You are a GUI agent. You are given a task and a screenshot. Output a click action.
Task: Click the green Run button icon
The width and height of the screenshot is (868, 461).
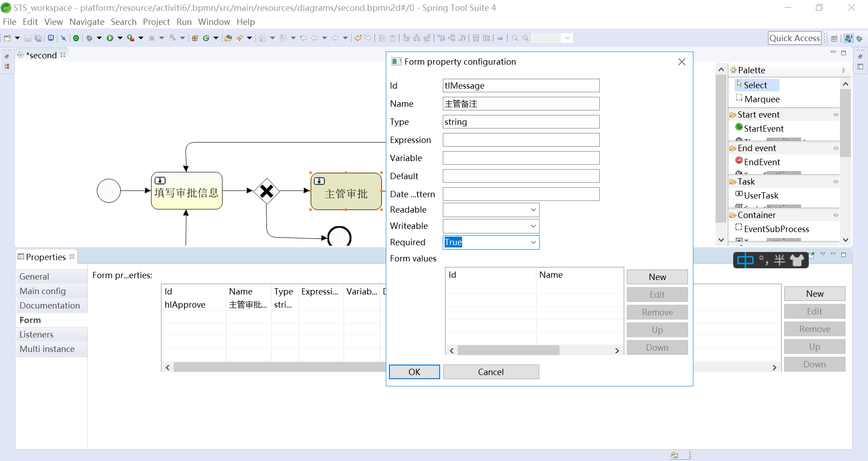tap(110, 38)
